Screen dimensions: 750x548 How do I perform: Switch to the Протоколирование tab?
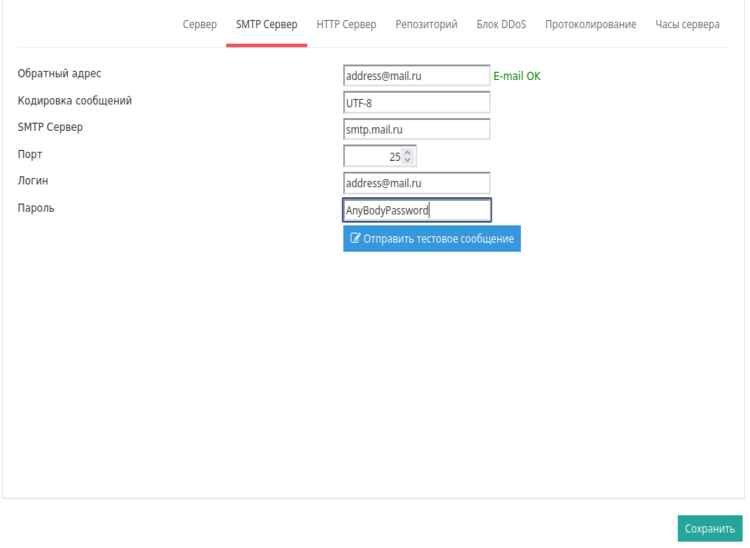click(x=590, y=24)
